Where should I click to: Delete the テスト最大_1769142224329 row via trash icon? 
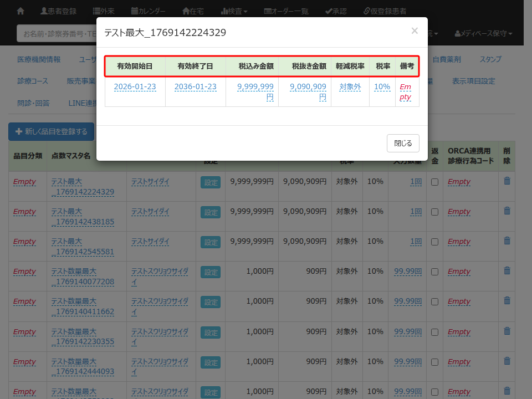507,181
